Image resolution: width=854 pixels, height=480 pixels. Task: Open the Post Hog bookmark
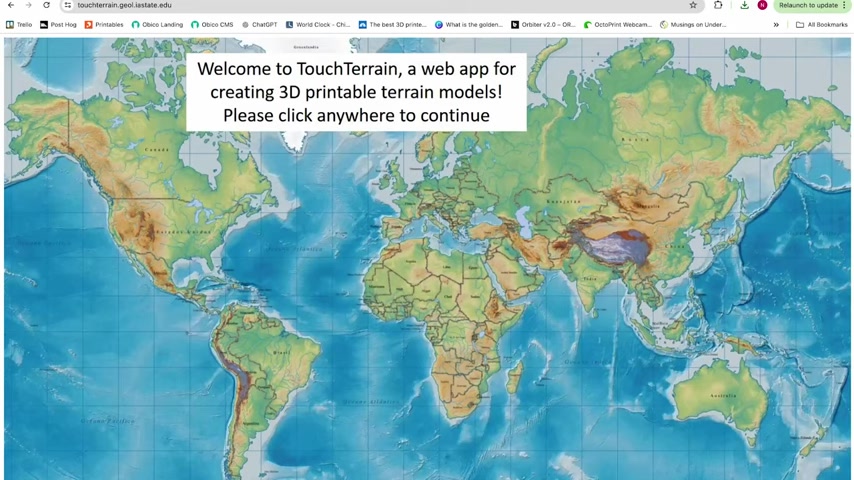[x=58, y=25]
